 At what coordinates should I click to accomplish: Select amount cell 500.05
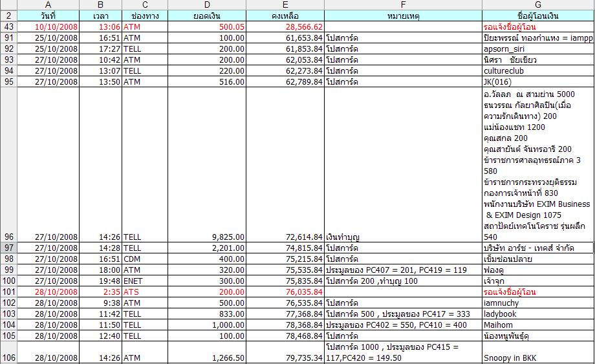click(207, 27)
